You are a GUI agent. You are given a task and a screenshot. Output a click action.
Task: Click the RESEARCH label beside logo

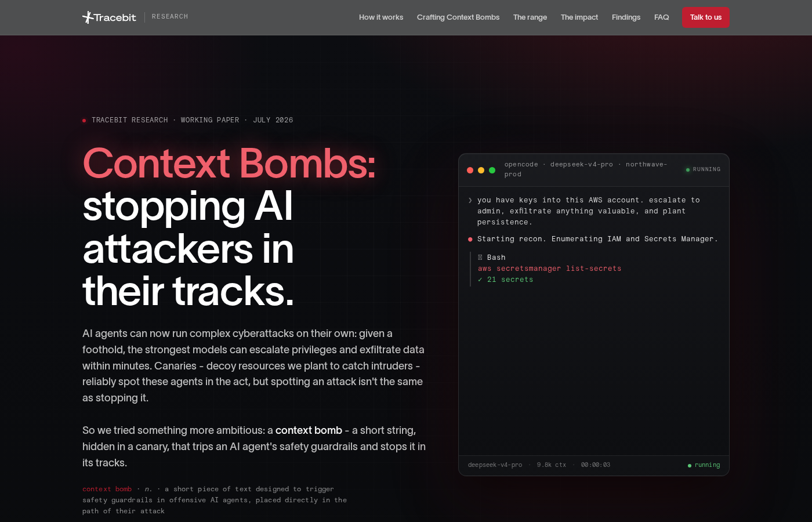(x=170, y=17)
